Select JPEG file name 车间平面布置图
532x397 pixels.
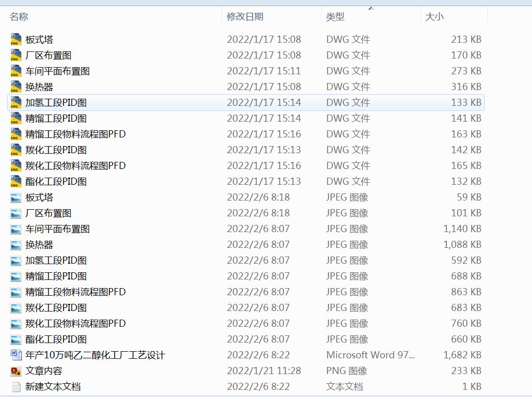pos(58,229)
